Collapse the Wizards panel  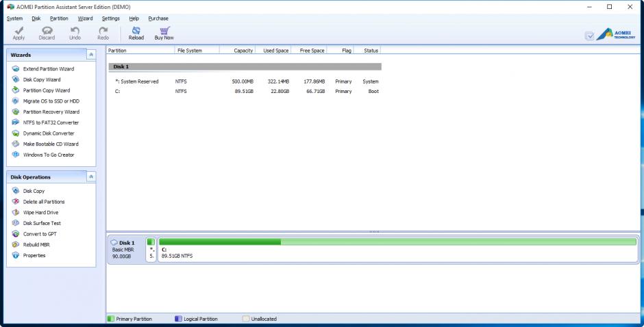pos(92,55)
